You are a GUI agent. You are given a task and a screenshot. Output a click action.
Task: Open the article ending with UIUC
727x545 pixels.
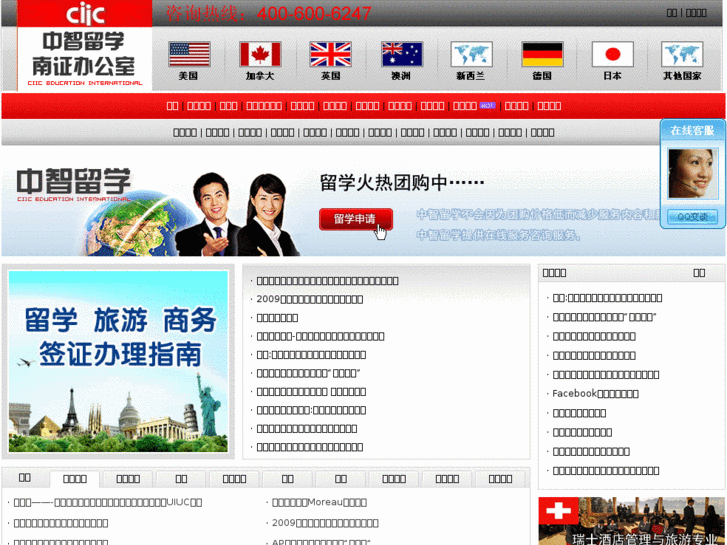click(x=108, y=502)
